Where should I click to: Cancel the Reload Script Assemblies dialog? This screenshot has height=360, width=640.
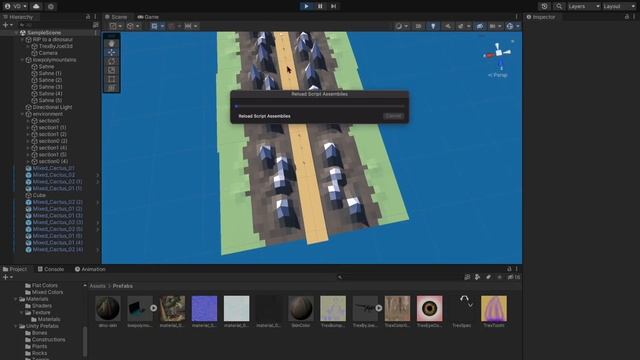[x=393, y=116]
